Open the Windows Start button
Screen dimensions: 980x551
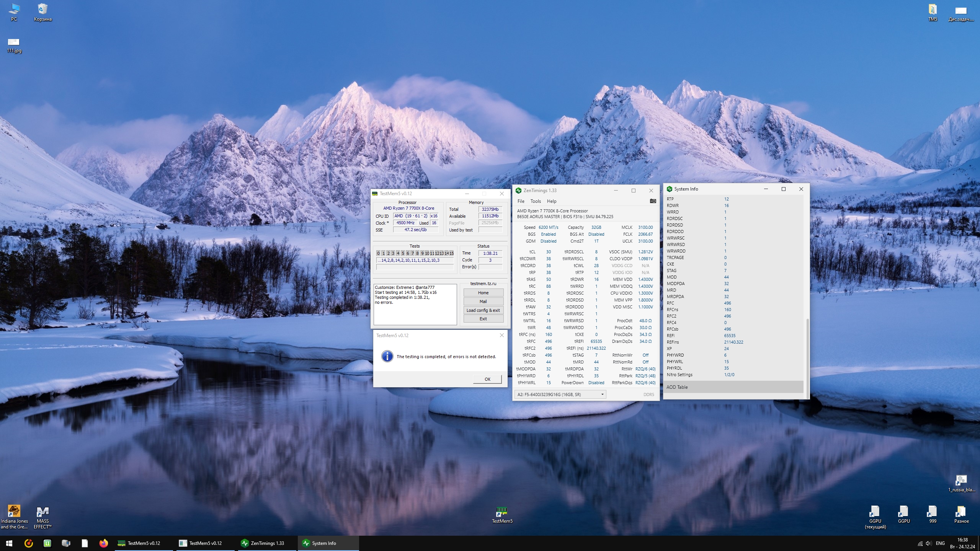(x=9, y=543)
